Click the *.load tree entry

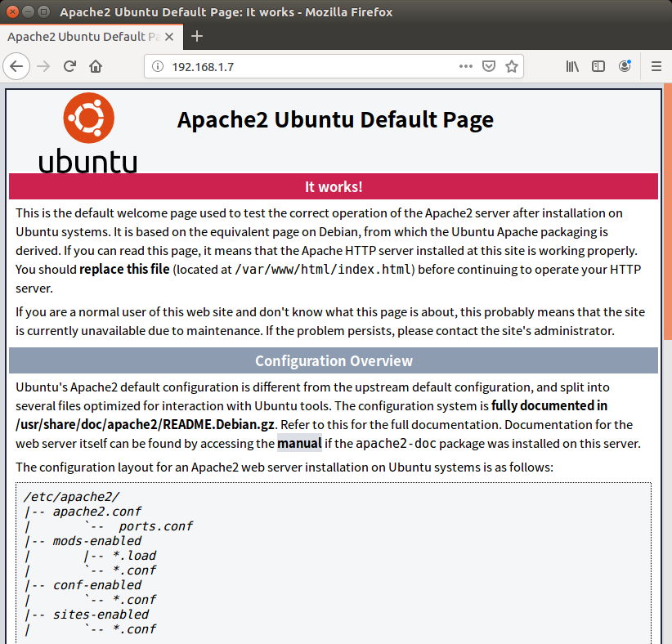[134, 556]
